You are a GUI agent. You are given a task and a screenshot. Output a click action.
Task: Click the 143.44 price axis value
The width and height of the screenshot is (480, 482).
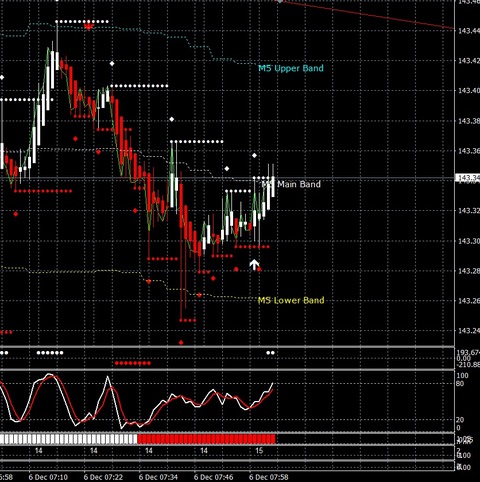click(469, 31)
